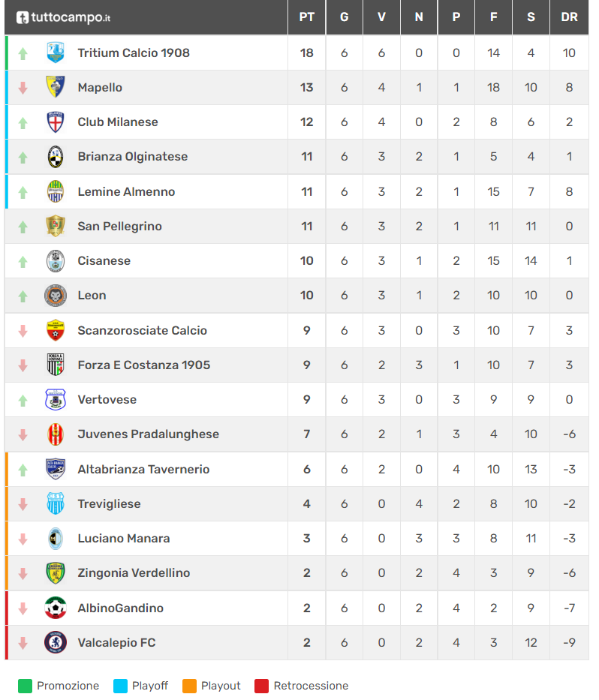Click Zingonia Verdellino team crest

(x=56, y=573)
